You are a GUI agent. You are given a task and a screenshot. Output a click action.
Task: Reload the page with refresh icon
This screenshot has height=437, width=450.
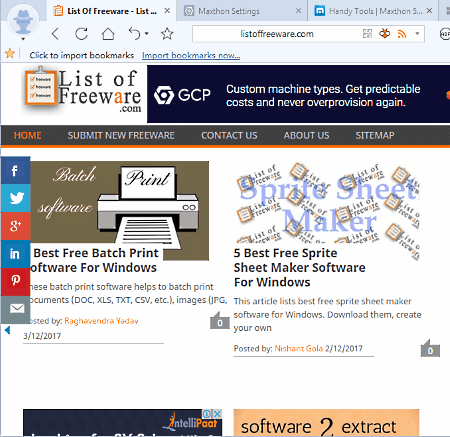point(81,34)
